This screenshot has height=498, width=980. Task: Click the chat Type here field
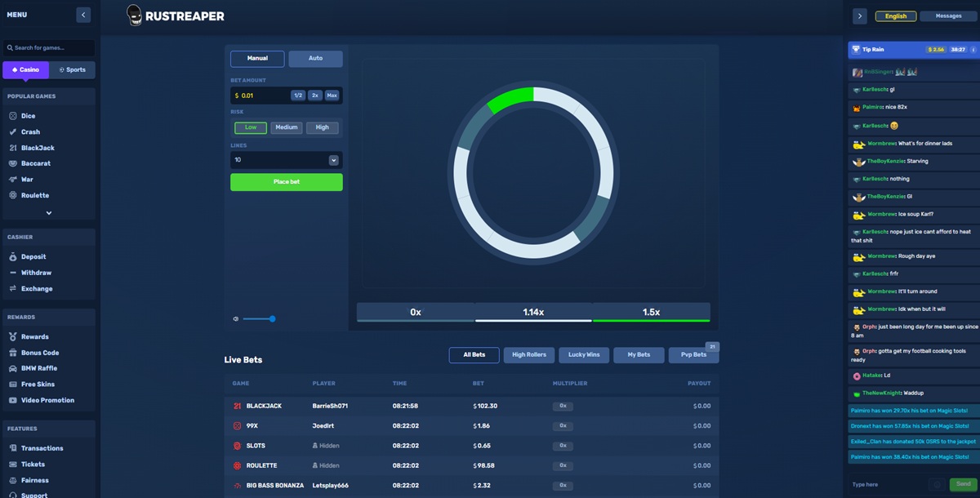[x=886, y=485]
